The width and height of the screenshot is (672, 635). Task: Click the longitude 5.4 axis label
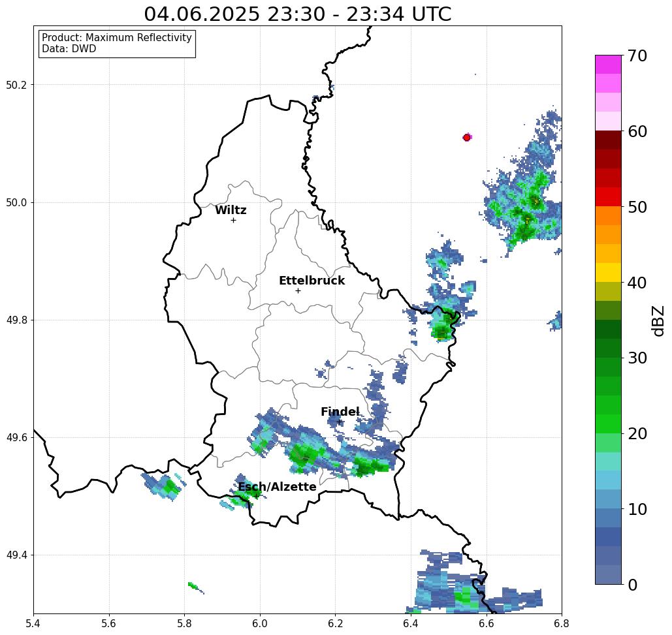(x=33, y=623)
